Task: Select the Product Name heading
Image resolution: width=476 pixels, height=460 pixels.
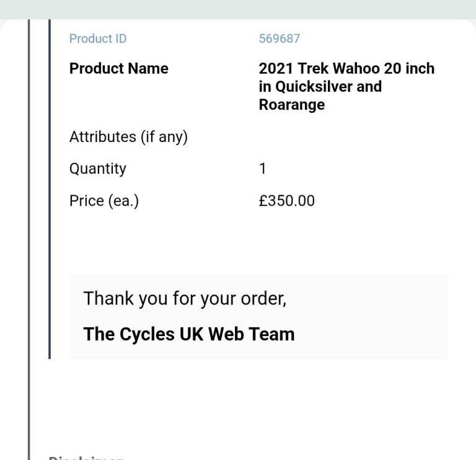Action: pos(118,68)
